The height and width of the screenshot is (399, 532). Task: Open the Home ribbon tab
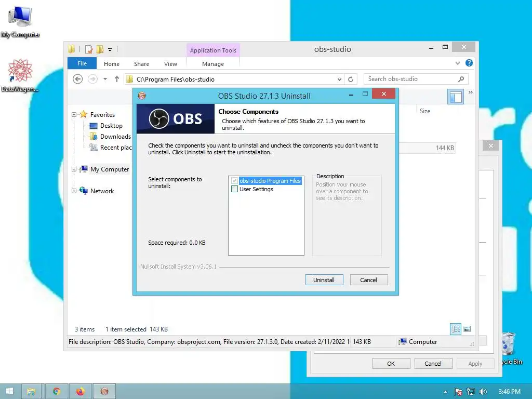(112, 64)
